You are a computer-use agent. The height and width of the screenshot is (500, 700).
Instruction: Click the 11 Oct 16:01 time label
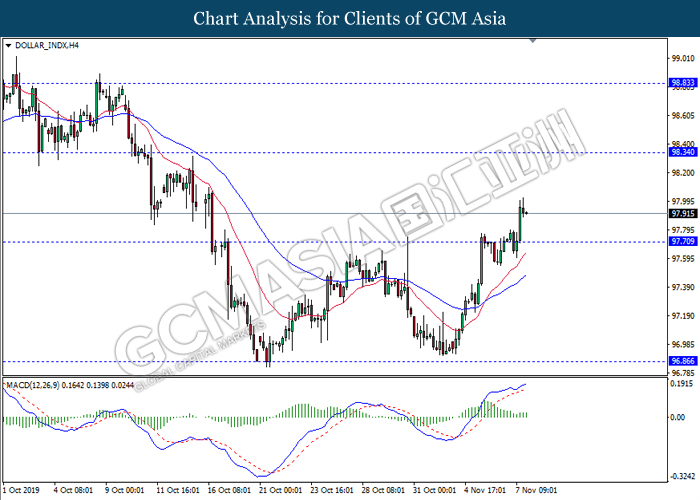pos(178,490)
